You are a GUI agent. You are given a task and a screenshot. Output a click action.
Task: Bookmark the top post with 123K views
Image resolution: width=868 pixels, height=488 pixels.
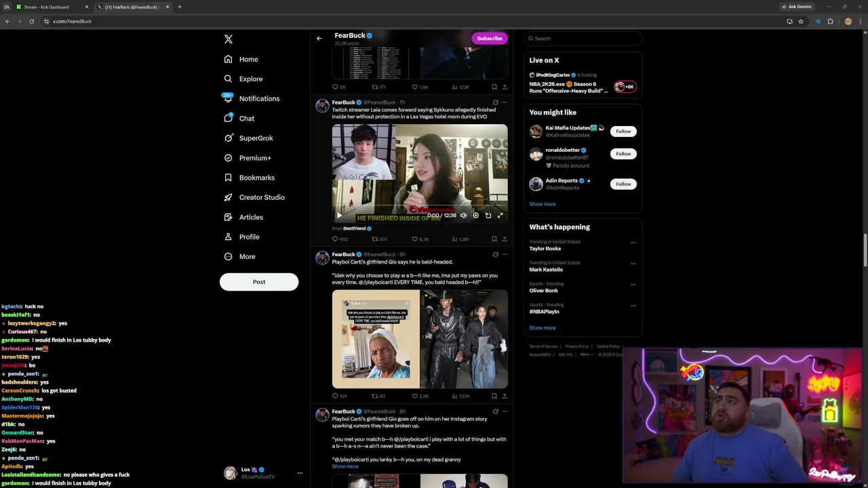[494, 87]
